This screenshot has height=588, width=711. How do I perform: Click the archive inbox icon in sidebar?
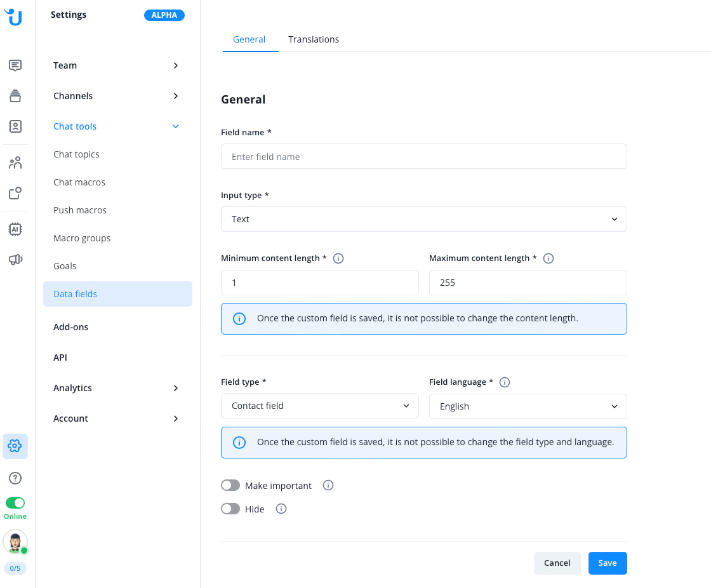coord(15,96)
